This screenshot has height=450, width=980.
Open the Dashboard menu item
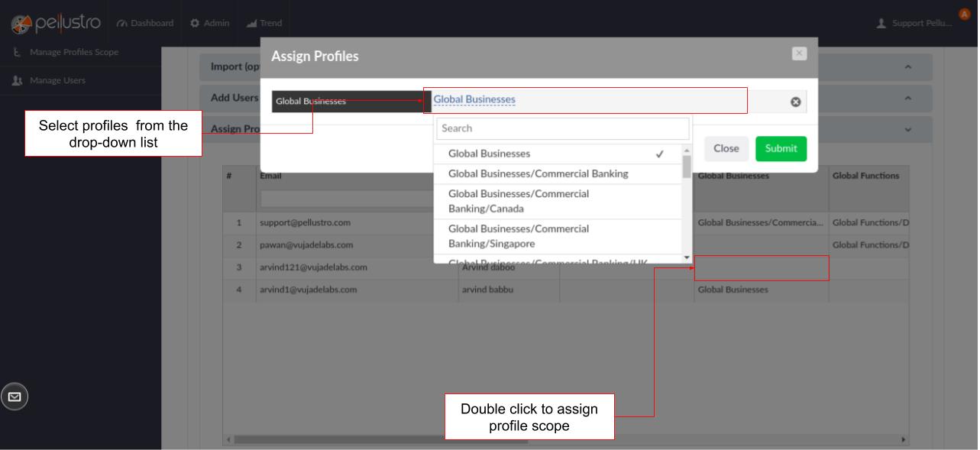pos(145,24)
